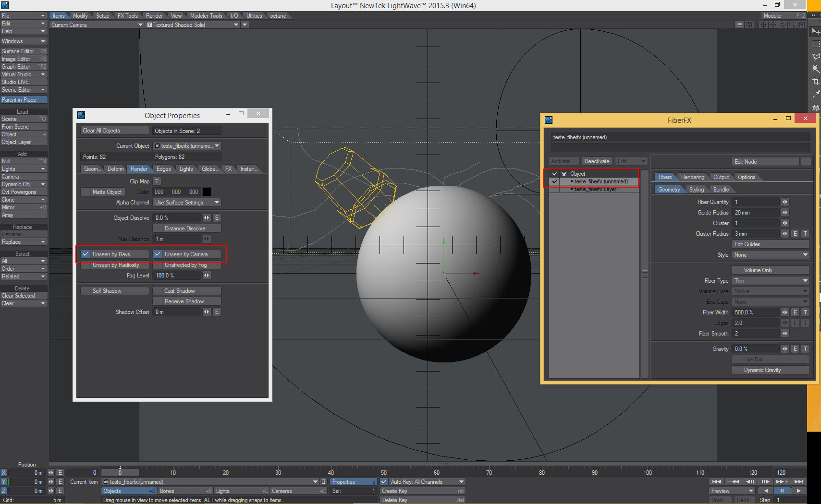Open the Deform tab in Object Properties
Viewport: 821px width, 504px height.
coord(115,169)
